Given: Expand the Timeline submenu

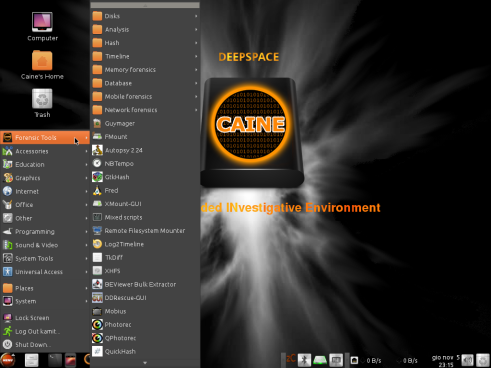Looking at the screenshot, I should 145,56.
